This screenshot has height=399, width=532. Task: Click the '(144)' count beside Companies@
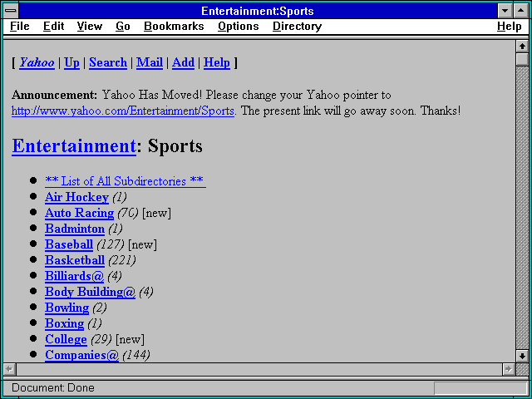136,356
